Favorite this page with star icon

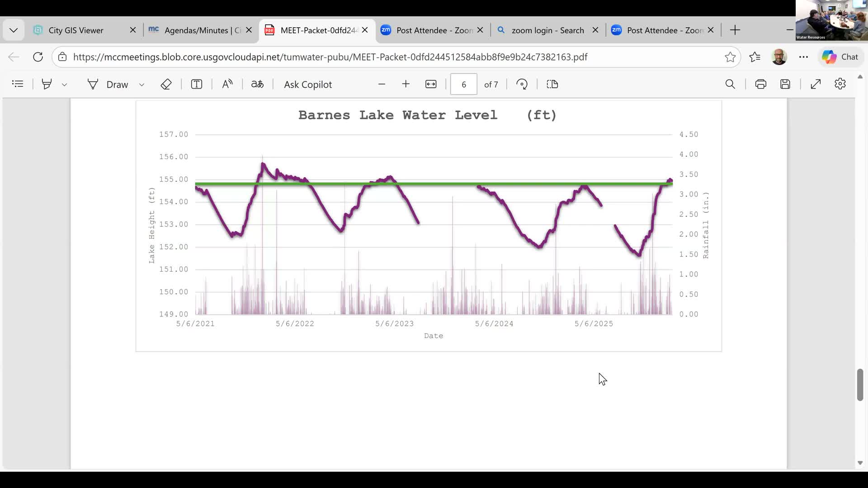(x=730, y=57)
